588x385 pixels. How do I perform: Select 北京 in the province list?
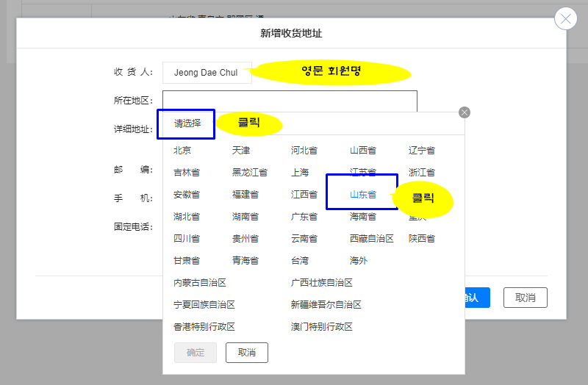pos(182,151)
